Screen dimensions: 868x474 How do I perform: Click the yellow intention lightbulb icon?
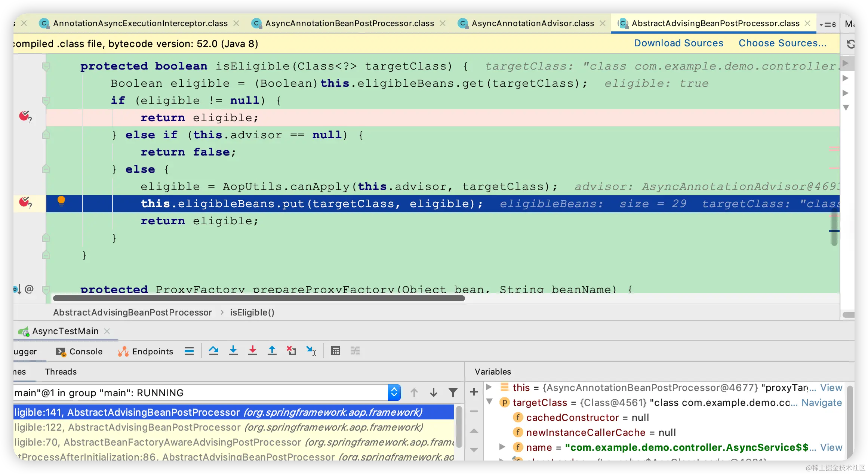(x=61, y=201)
